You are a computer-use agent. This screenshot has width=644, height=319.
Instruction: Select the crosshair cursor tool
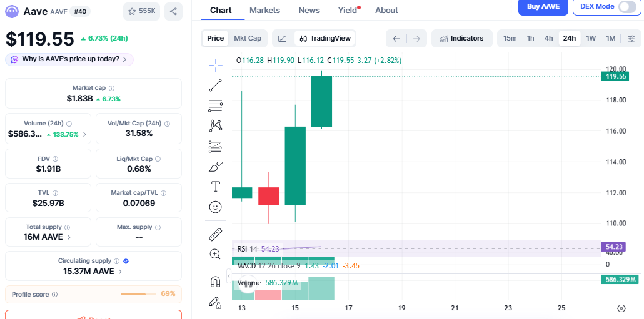[216, 65]
